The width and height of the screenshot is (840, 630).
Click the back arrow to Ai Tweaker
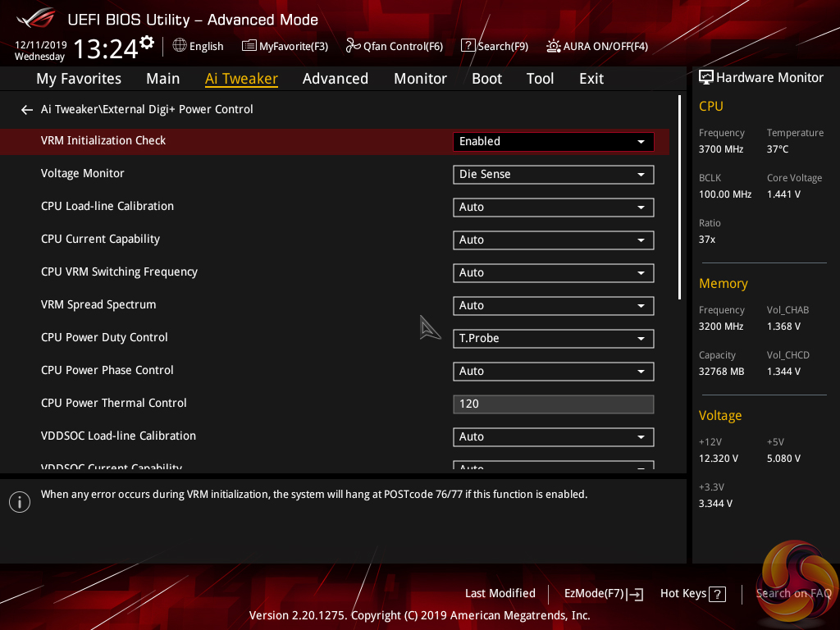point(27,110)
